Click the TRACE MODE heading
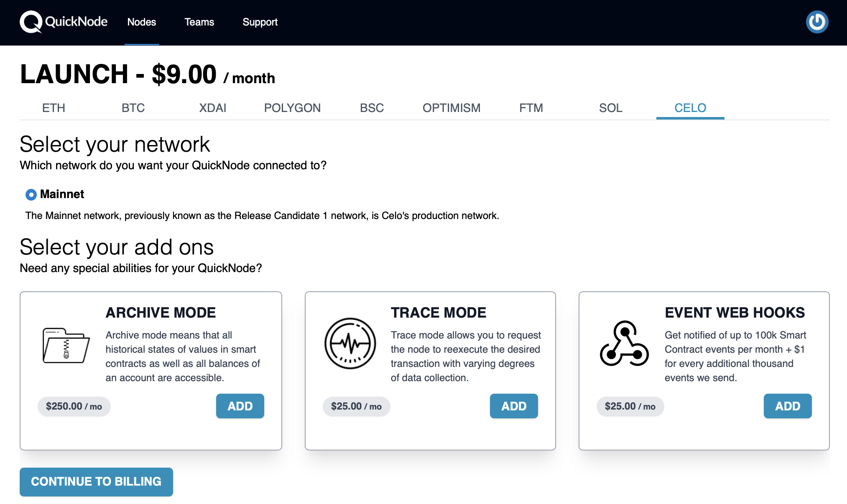The image size is (847, 504). (x=439, y=313)
